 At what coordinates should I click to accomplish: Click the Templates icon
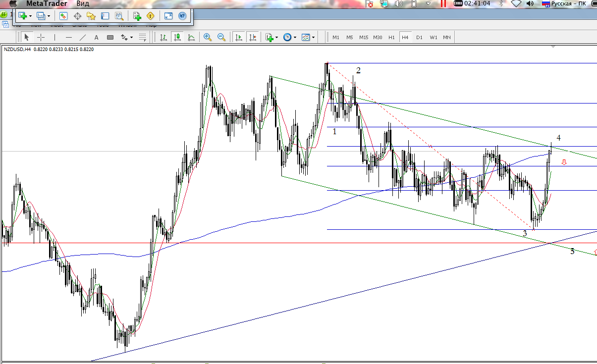click(306, 37)
